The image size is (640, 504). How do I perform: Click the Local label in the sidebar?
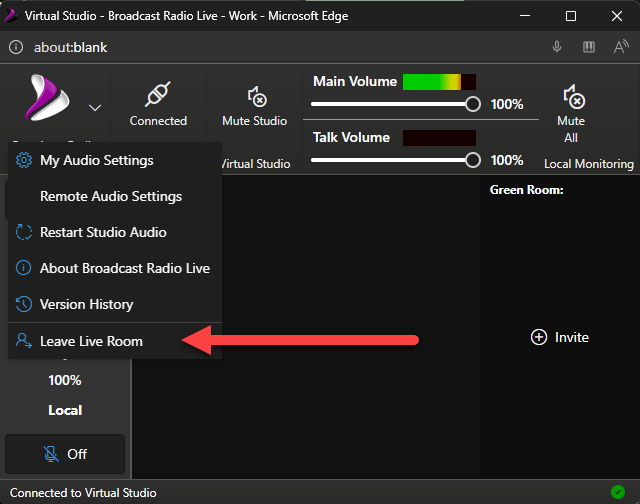click(65, 410)
